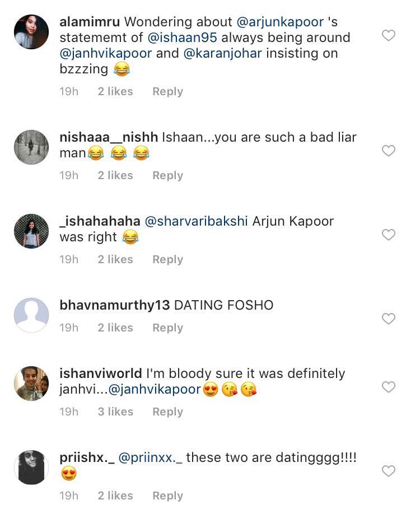Toggle like on nishaaa__nishh's comment
Viewport: 420px width, 514px height.
pyautogui.click(x=389, y=151)
